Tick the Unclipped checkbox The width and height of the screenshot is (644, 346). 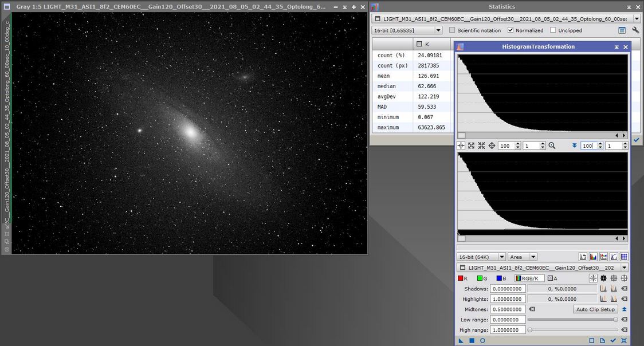click(553, 30)
